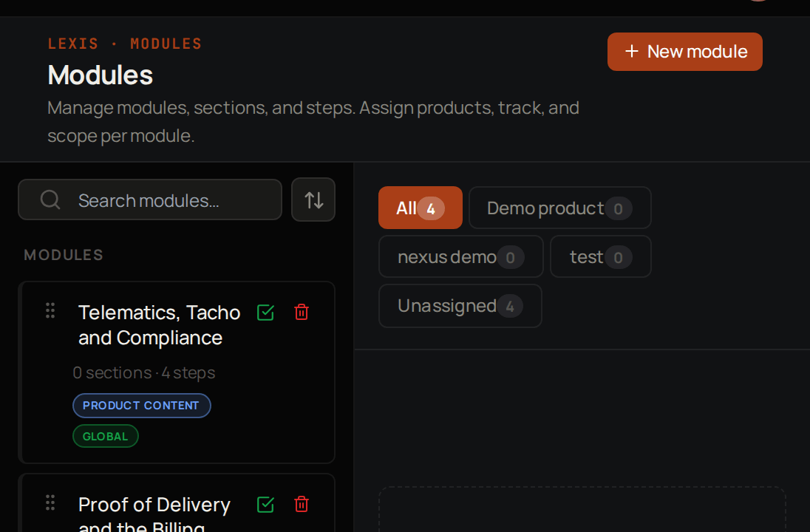This screenshot has height=532, width=810.
Task: Filter by nexus demo
Action: (460, 256)
